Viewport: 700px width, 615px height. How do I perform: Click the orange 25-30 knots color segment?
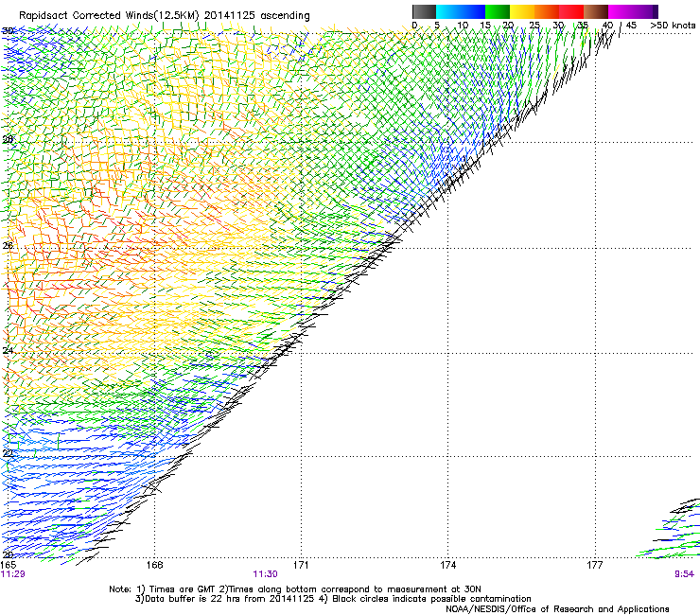coord(547,11)
